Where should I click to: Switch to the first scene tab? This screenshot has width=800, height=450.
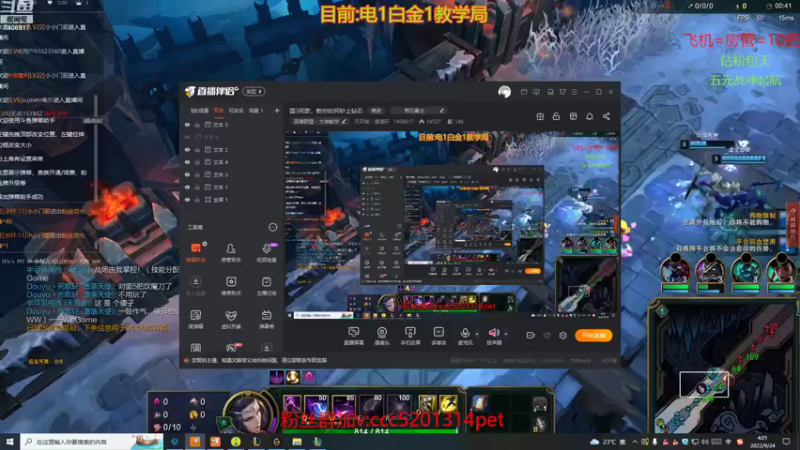[199, 111]
